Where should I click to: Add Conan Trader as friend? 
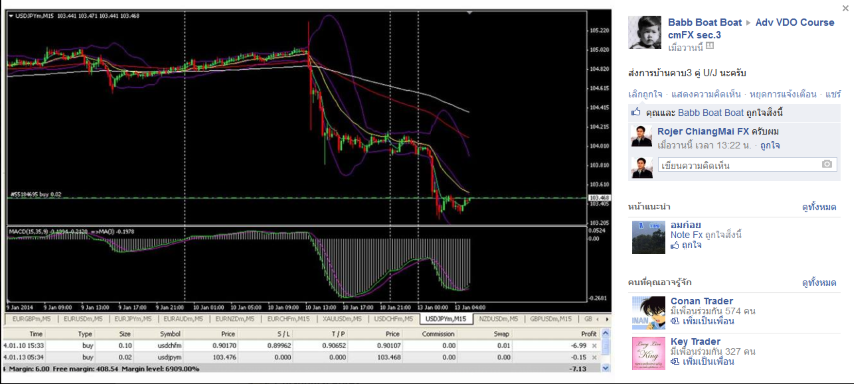pos(707,321)
